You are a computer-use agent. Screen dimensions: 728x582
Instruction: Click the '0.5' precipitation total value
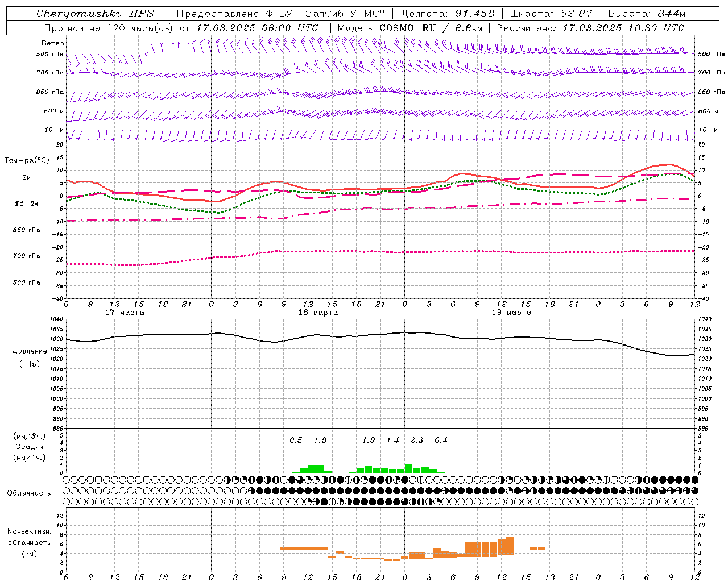click(296, 440)
